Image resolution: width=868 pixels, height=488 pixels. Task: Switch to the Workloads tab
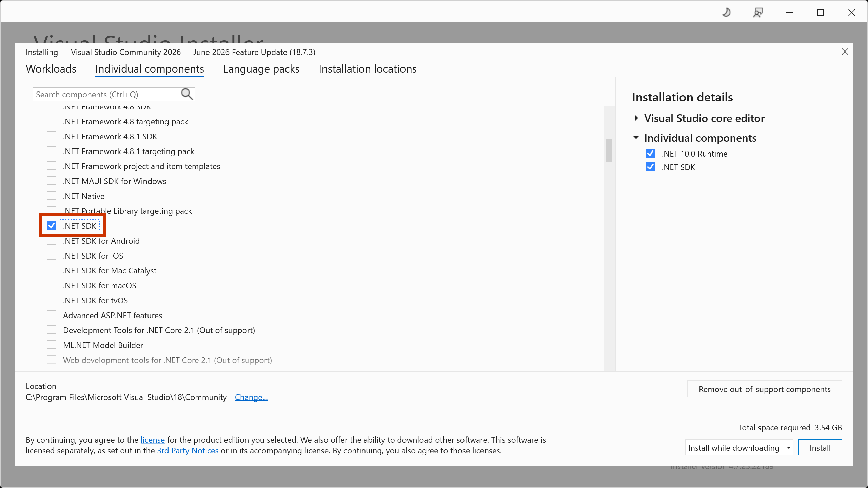coord(51,69)
